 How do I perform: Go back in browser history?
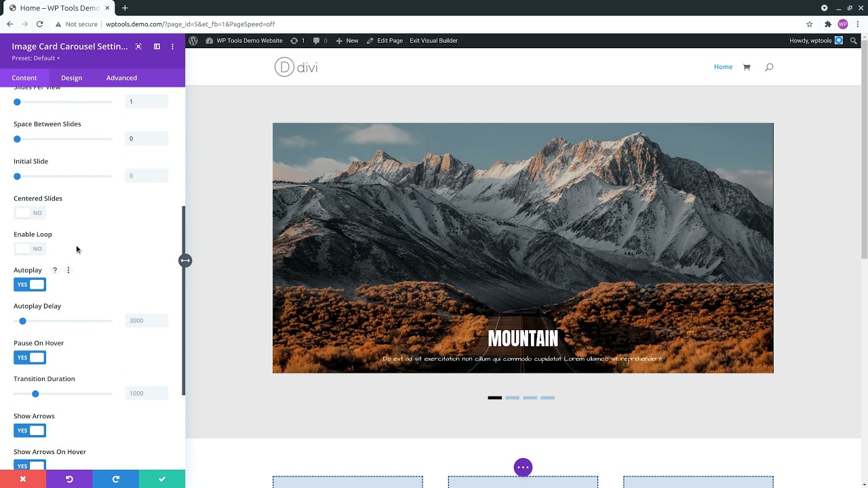click(9, 24)
